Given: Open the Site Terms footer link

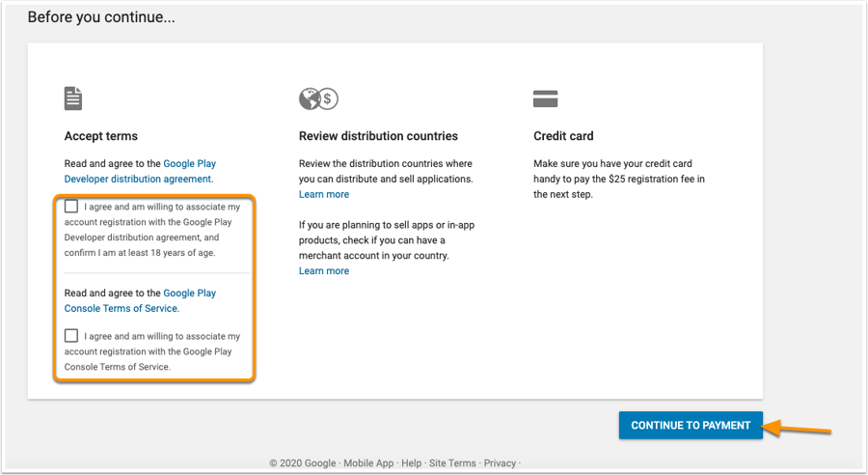Looking at the screenshot, I should pos(452,463).
